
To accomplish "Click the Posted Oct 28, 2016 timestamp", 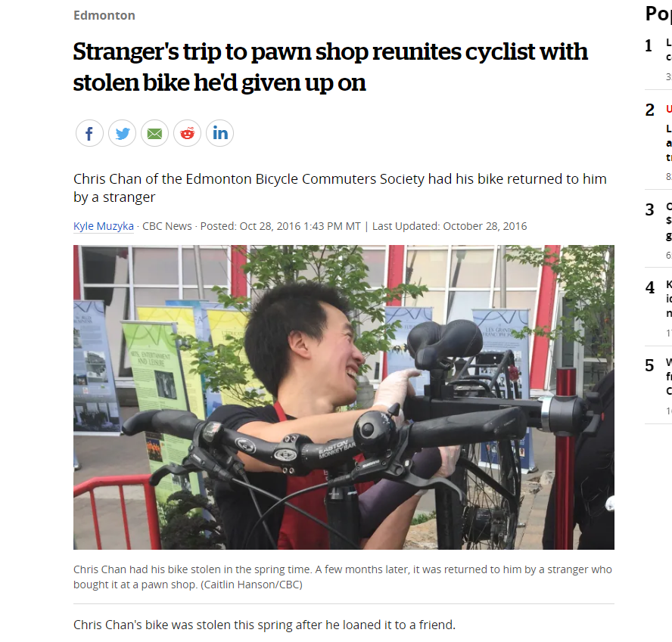I will pyautogui.click(x=280, y=226).
